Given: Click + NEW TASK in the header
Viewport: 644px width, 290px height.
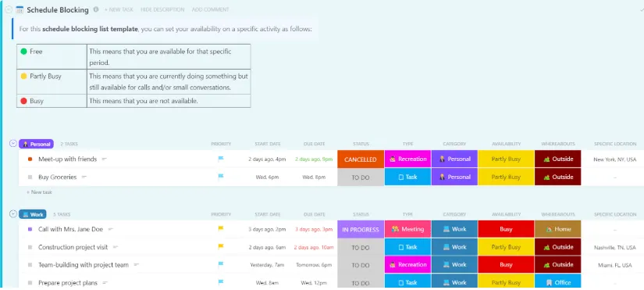Looking at the screenshot, I should [x=119, y=9].
